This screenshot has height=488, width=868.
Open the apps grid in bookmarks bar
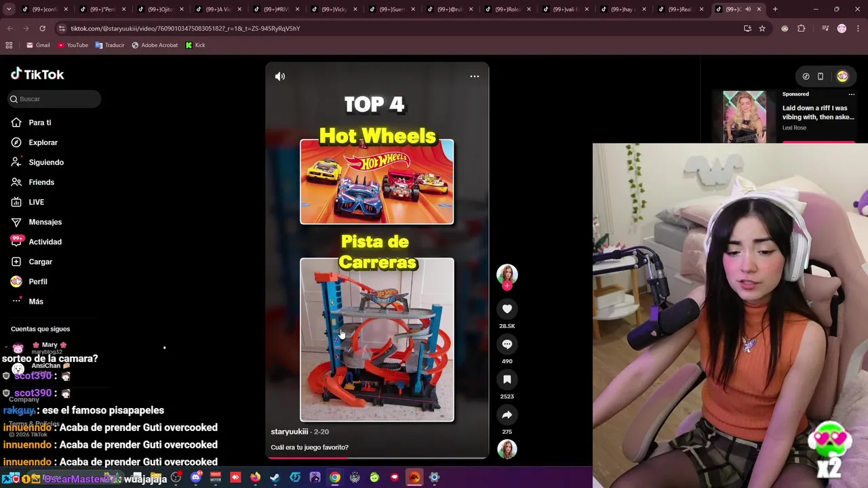point(9,45)
